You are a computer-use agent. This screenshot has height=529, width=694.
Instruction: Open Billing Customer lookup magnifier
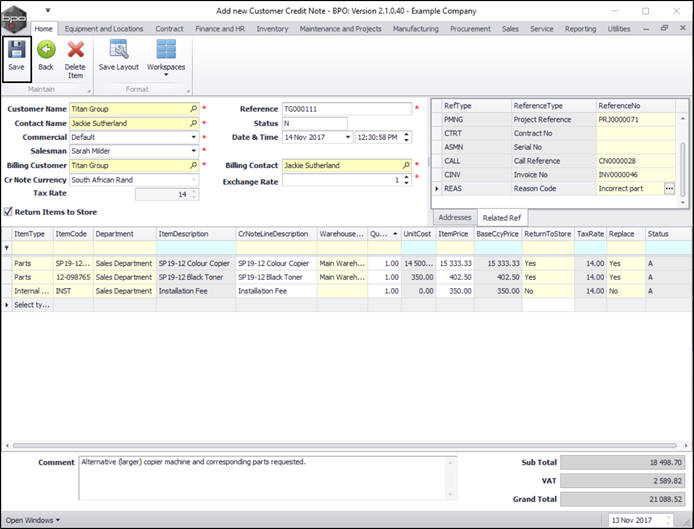[x=193, y=165]
